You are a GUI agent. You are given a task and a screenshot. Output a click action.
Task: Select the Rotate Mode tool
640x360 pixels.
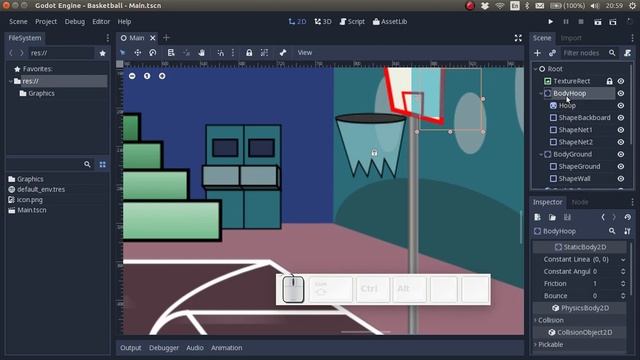(x=153, y=53)
